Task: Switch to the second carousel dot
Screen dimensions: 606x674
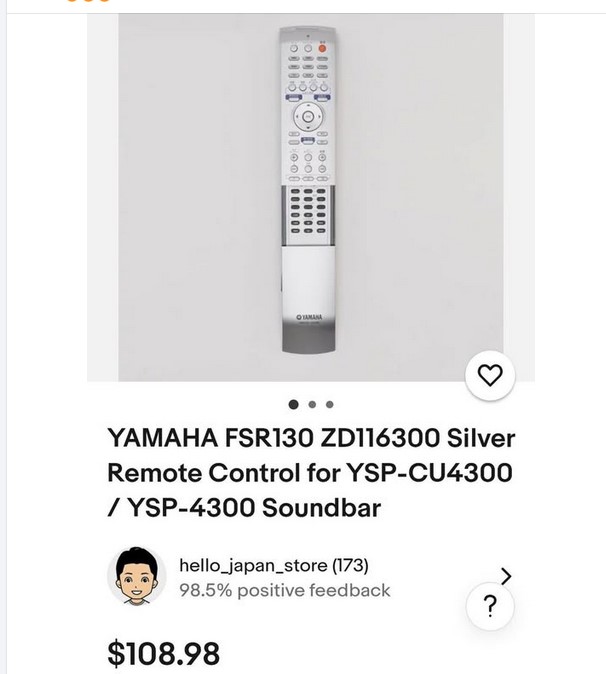Action: click(312, 405)
